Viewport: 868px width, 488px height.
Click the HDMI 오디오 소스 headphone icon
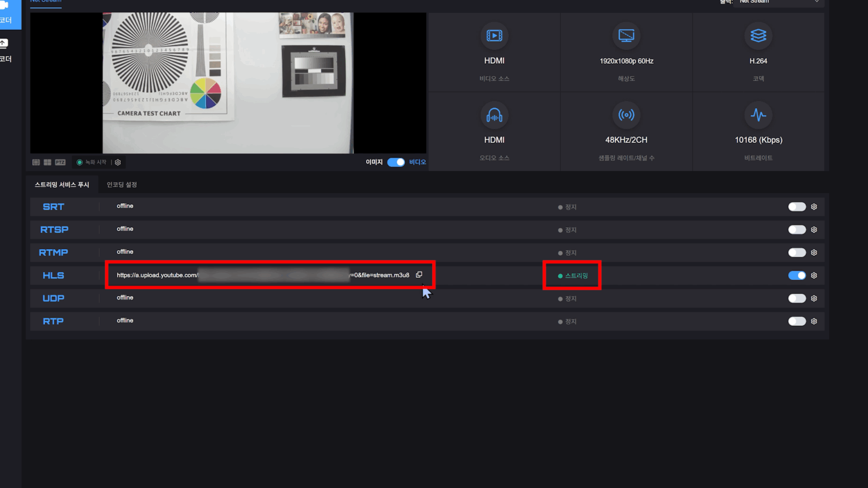494,115
